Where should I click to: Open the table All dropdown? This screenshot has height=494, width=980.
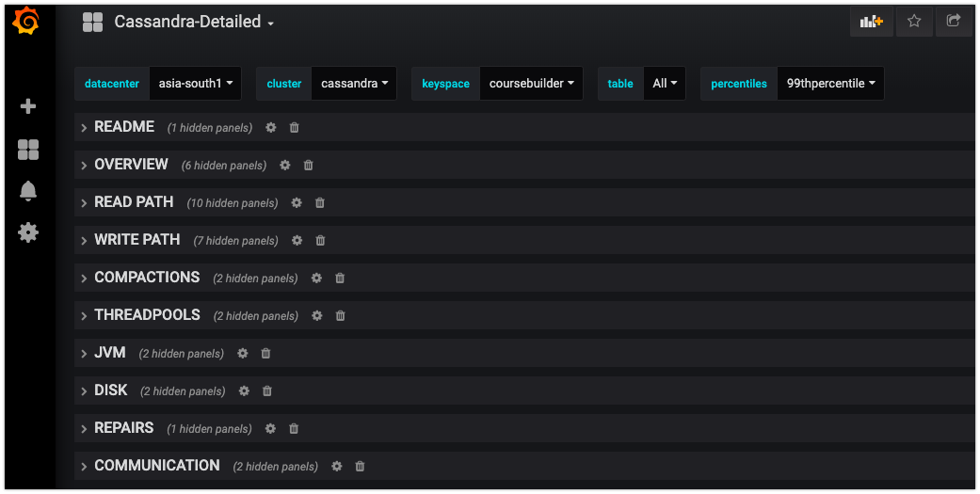665,84
